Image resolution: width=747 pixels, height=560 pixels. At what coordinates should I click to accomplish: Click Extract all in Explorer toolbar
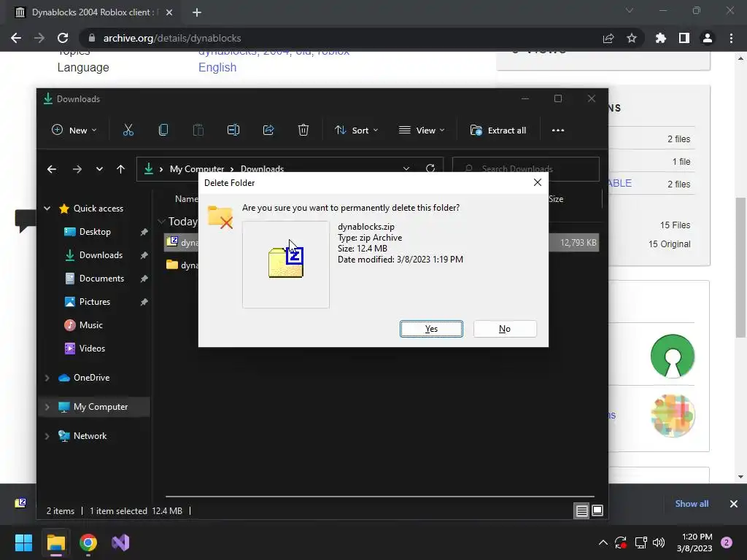pyautogui.click(x=498, y=130)
